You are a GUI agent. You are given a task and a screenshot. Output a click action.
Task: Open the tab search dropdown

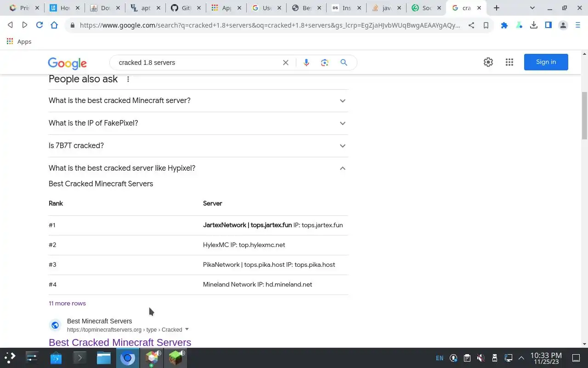[x=532, y=8]
